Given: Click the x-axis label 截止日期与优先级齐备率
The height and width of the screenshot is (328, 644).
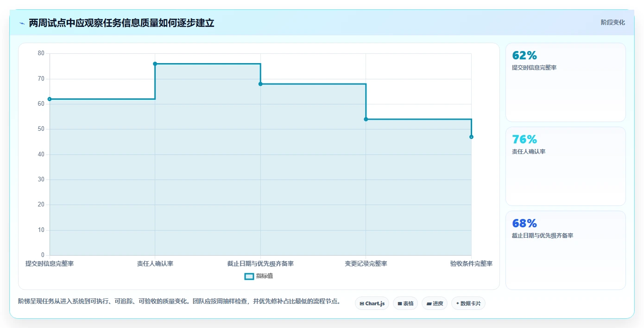Looking at the screenshot, I should tap(260, 264).
